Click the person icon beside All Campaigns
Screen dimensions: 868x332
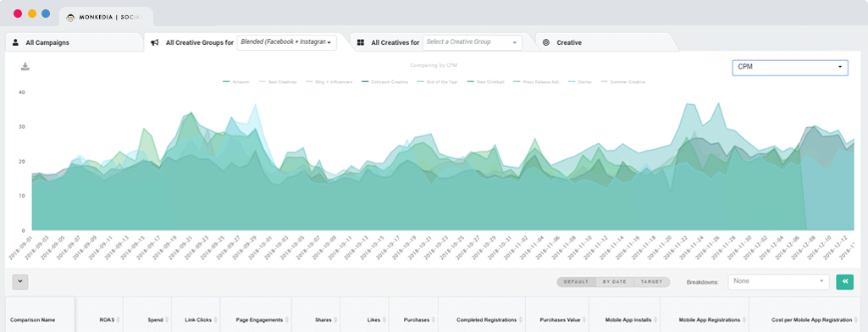click(x=15, y=42)
